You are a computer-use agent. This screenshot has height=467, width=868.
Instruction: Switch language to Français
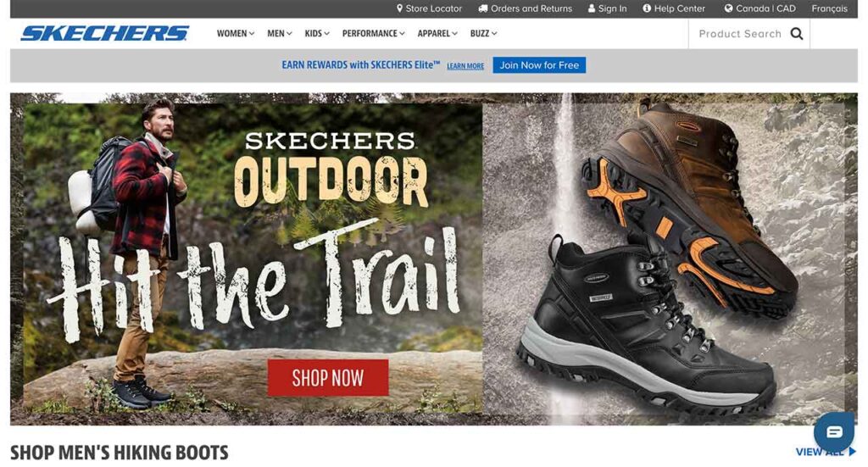pyautogui.click(x=829, y=8)
